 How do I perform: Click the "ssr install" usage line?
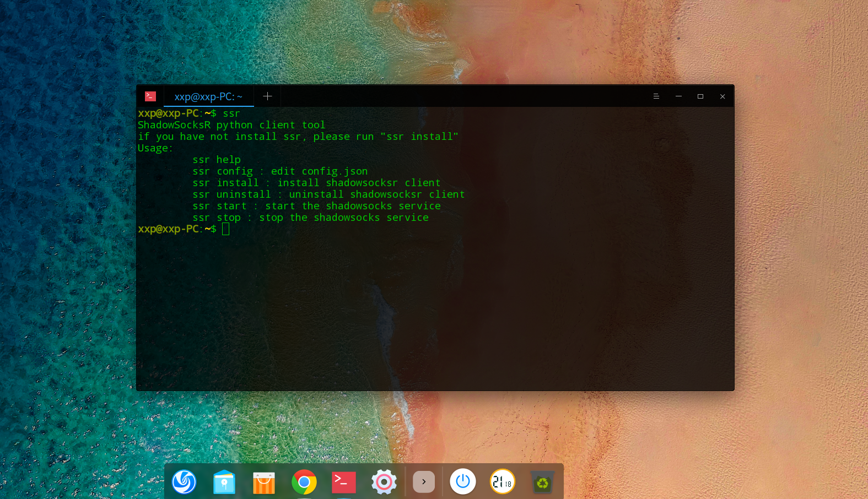316,183
